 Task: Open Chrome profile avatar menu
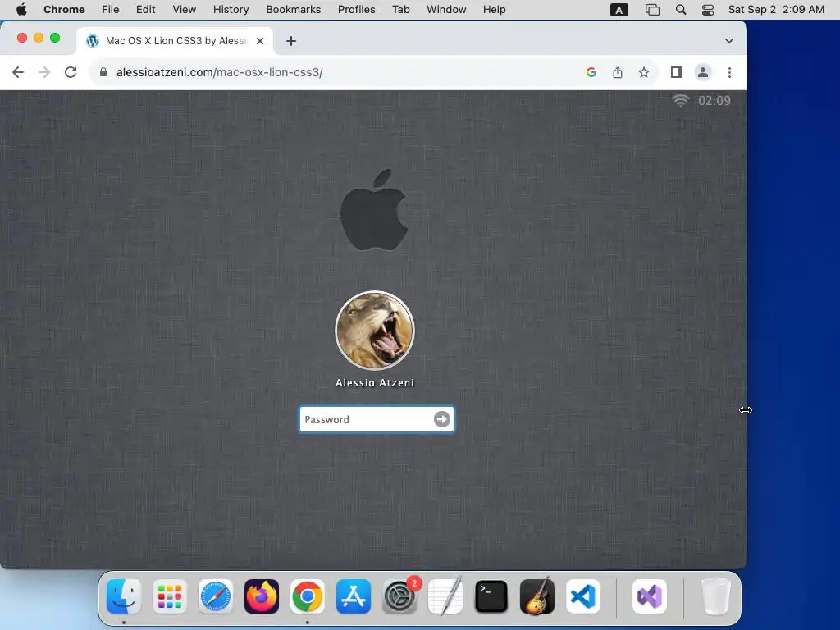[703, 72]
